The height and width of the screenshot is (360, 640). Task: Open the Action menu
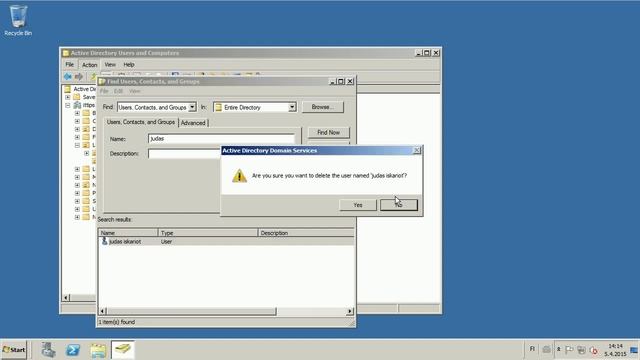[89, 64]
